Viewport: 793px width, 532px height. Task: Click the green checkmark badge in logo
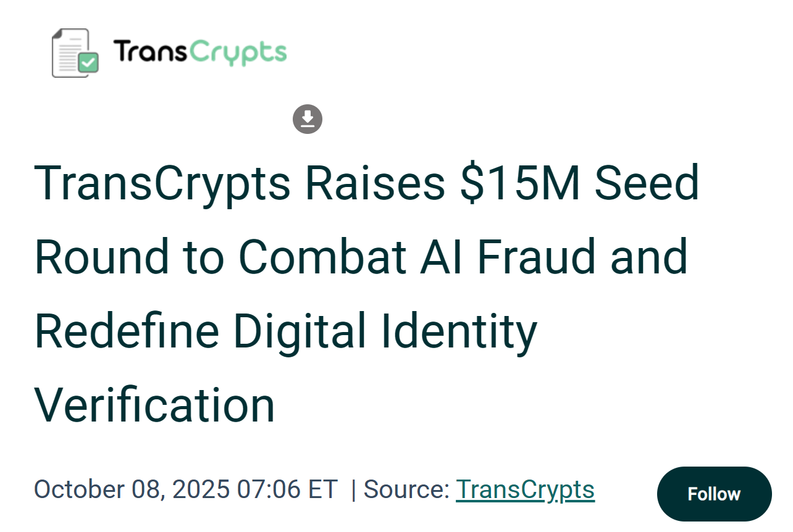(88, 62)
